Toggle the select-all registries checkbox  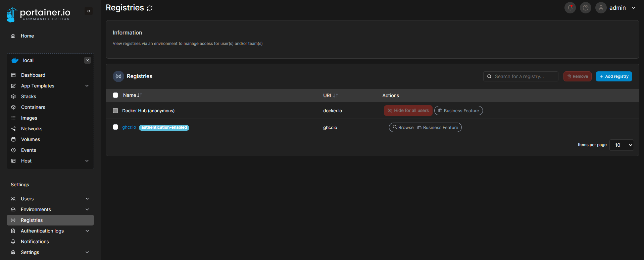115,95
